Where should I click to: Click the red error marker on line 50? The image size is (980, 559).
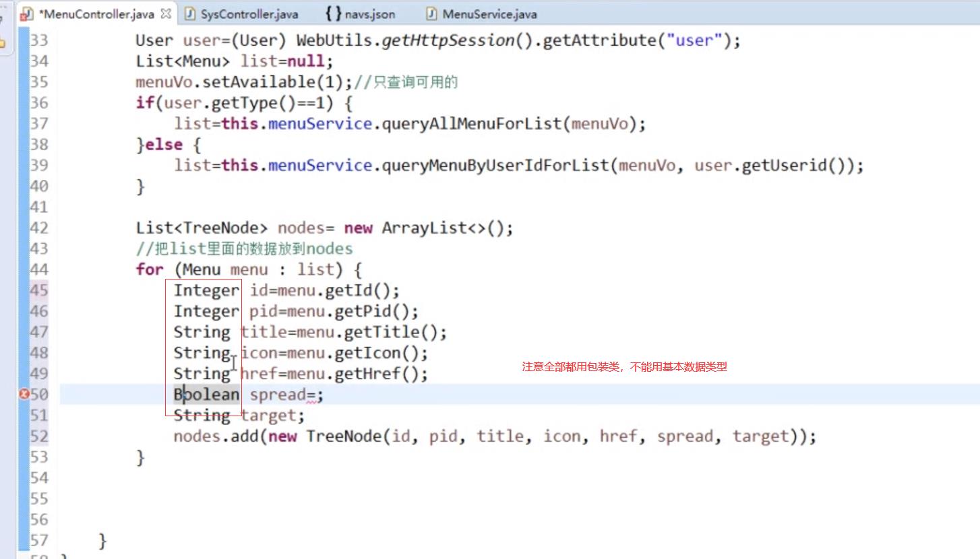pos(24,395)
